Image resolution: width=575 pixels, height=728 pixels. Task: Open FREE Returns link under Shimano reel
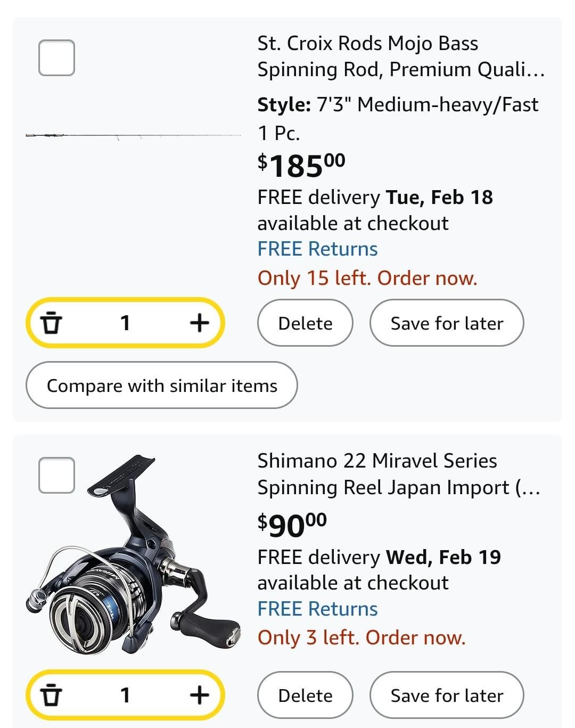point(317,609)
